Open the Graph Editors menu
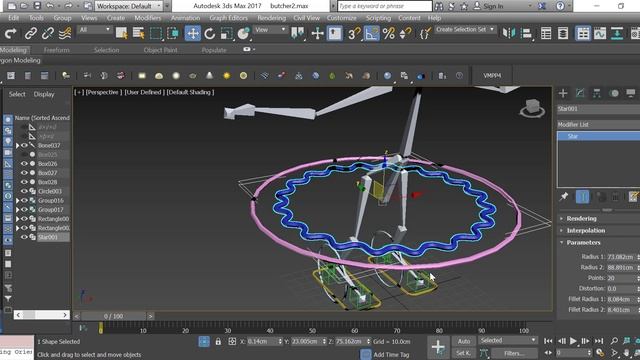 point(228,18)
